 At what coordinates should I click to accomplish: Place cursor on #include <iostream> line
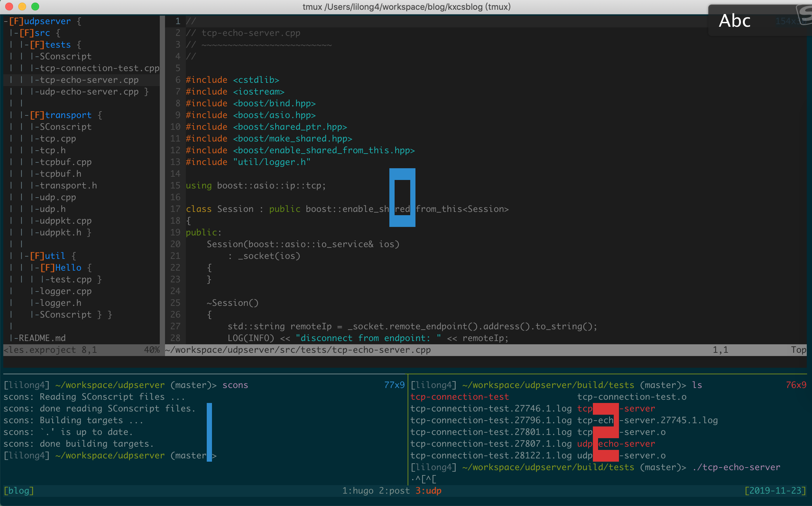click(235, 92)
